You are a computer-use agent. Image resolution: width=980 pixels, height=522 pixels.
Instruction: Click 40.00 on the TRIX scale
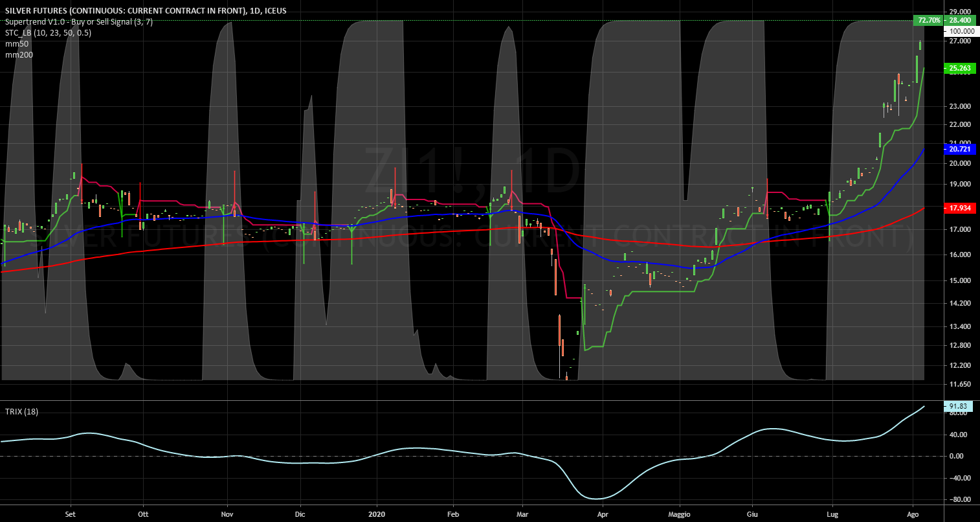click(959, 435)
